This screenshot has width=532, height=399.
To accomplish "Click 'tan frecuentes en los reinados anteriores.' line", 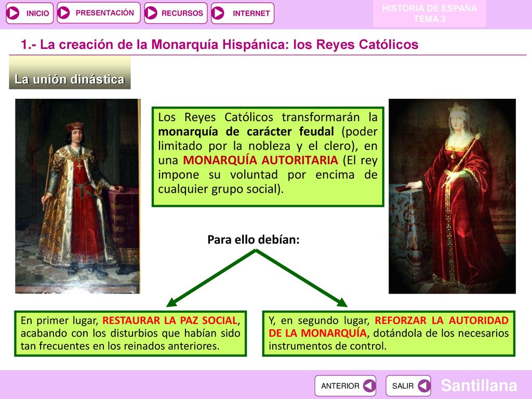I will pos(120,346).
